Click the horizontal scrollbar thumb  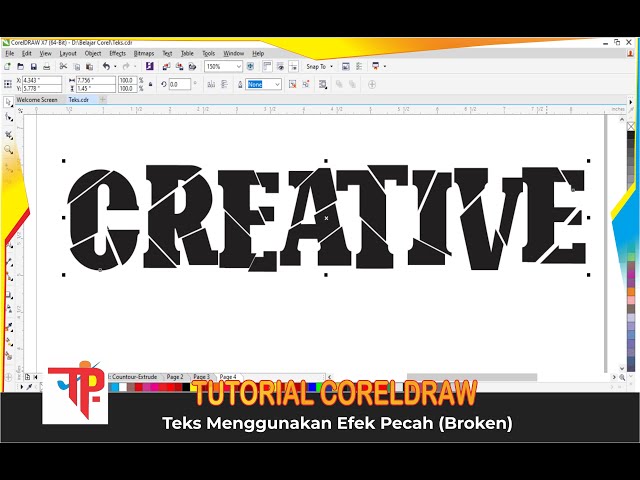[x=471, y=377]
